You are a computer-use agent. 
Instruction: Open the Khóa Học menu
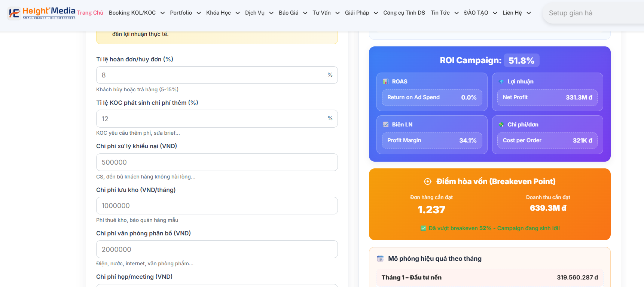click(218, 13)
